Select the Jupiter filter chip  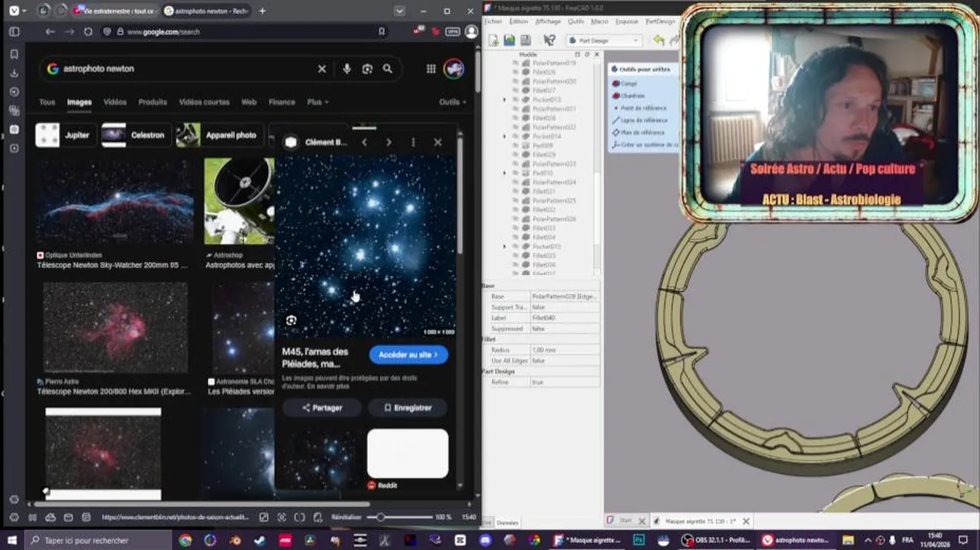pyautogui.click(x=66, y=135)
